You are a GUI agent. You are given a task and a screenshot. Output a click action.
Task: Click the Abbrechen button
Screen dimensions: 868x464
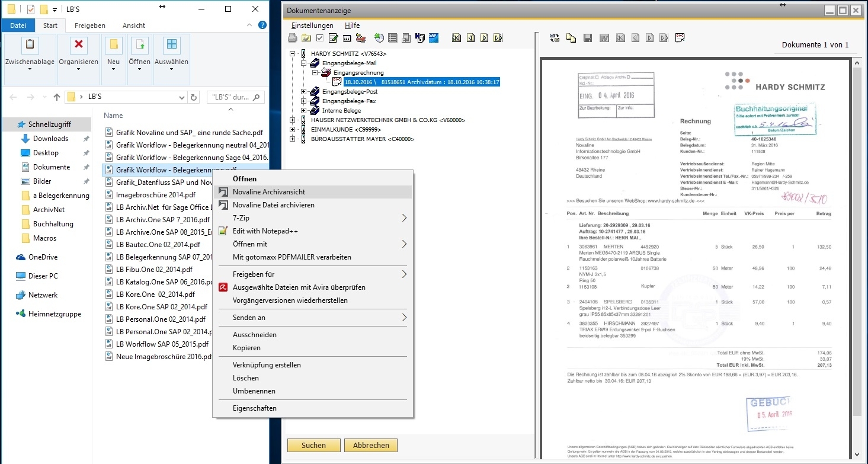pos(371,445)
